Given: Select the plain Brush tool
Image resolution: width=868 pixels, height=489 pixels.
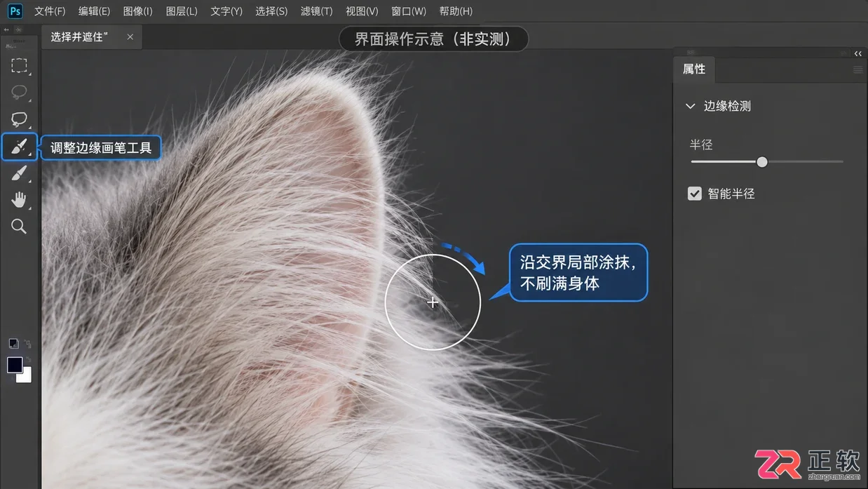Looking at the screenshot, I should (x=19, y=173).
